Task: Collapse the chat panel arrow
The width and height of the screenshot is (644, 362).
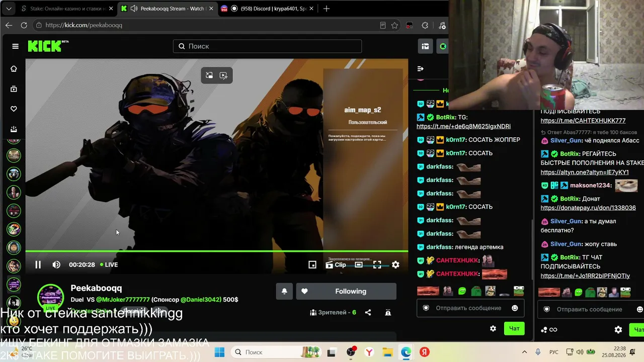Action: tap(421, 69)
